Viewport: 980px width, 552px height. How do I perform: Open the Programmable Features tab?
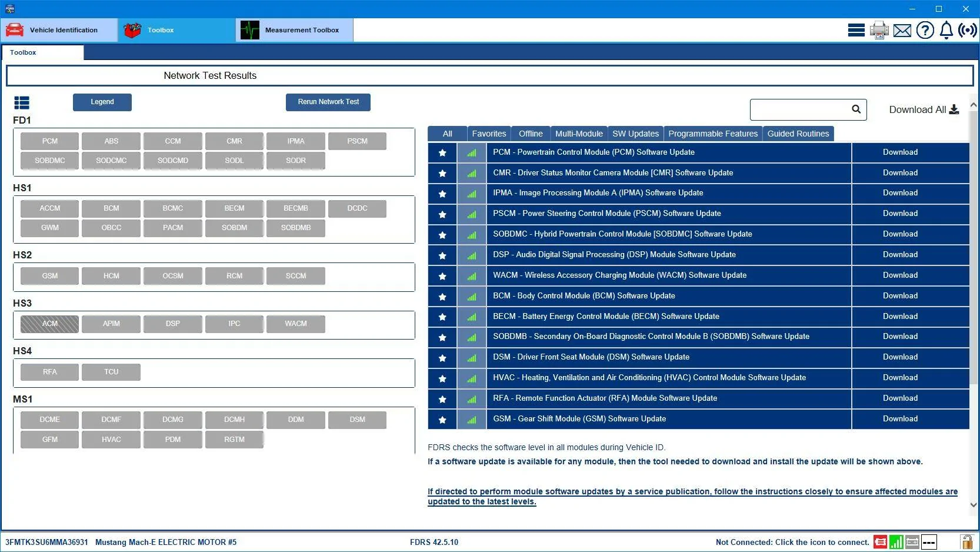click(x=713, y=134)
